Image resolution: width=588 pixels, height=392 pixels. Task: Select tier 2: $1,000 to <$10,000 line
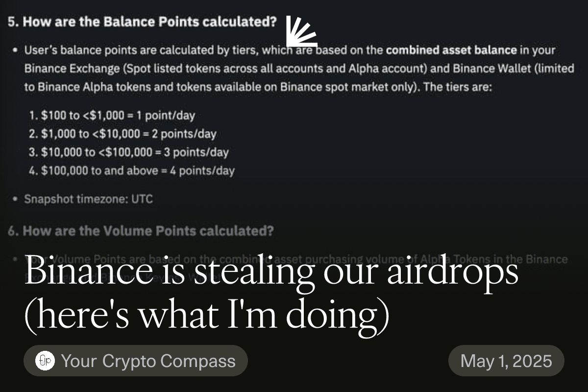[122, 134]
